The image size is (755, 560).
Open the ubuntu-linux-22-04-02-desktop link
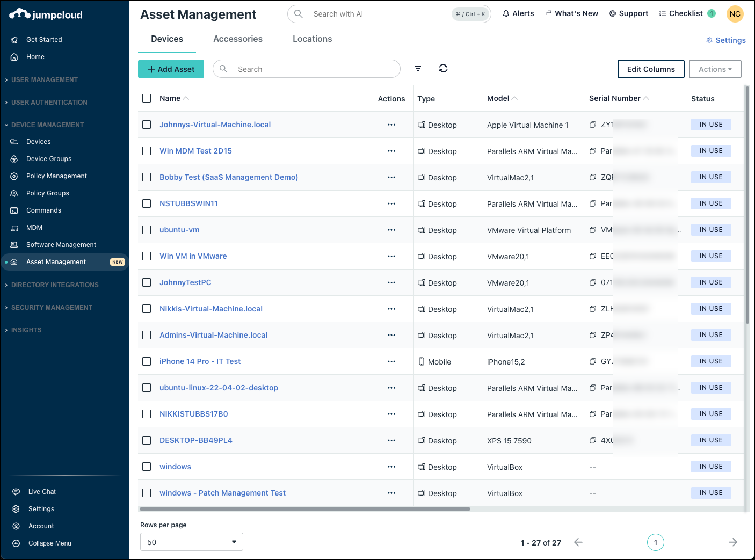pyautogui.click(x=219, y=388)
